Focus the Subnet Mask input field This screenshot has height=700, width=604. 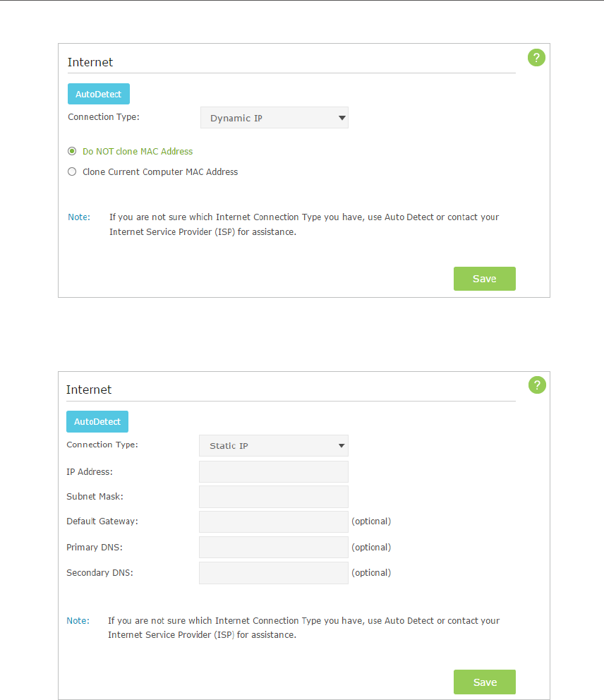[273, 497]
